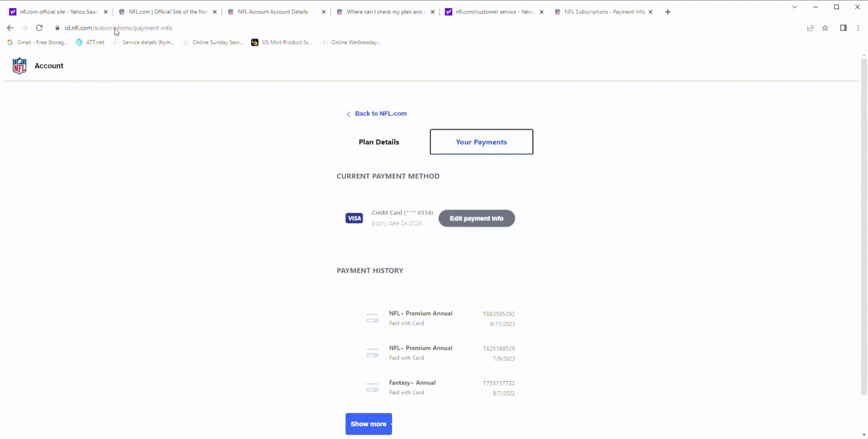Close the 'Where can I check my plan' tab
The image size is (868, 439).
click(433, 12)
